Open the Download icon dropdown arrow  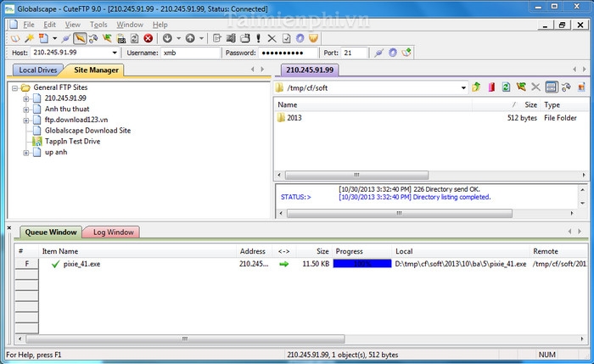coord(178,38)
